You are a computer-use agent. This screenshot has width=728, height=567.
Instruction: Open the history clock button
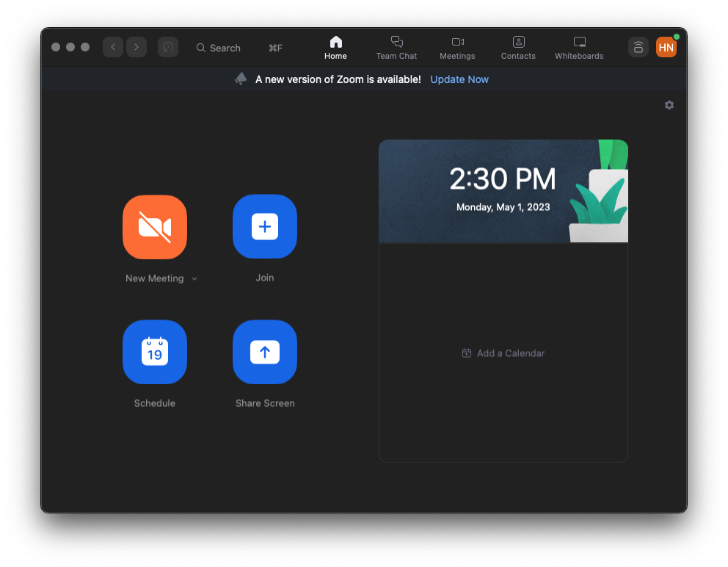tap(168, 47)
